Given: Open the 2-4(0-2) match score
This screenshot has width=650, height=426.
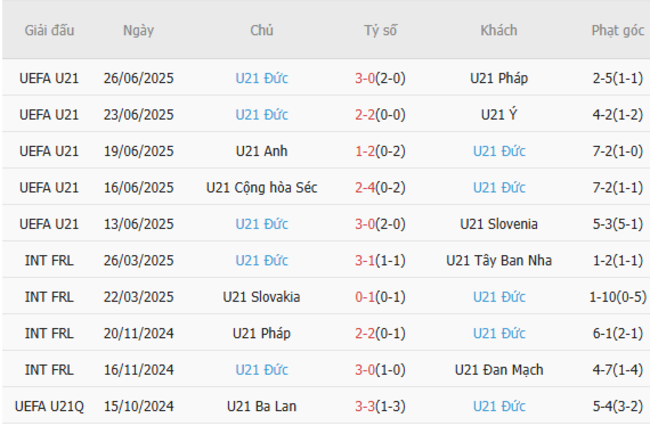Looking at the screenshot, I should 380,188.
